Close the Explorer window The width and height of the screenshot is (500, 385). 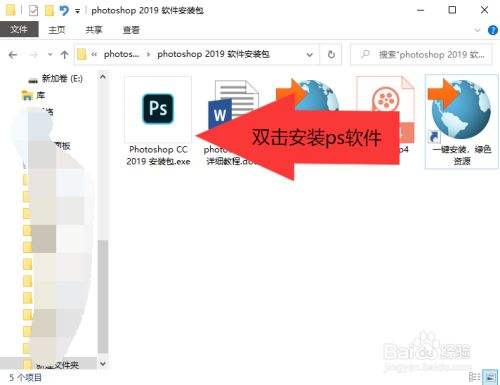pyautogui.click(x=484, y=11)
